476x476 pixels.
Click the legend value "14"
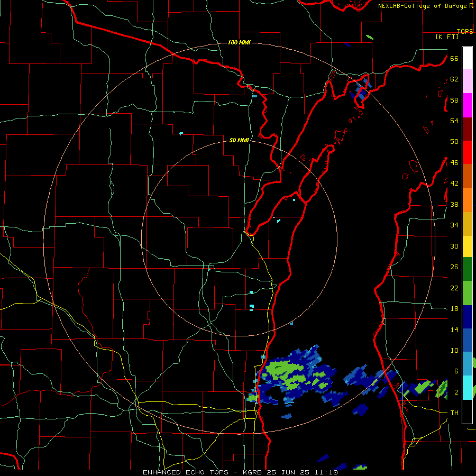pyautogui.click(x=454, y=329)
